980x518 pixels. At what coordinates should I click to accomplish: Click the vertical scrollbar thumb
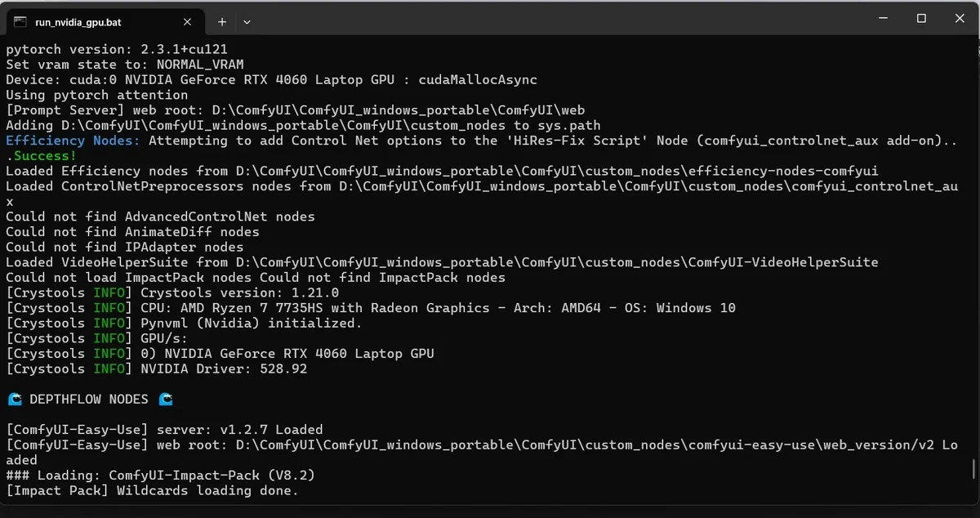click(973, 469)
